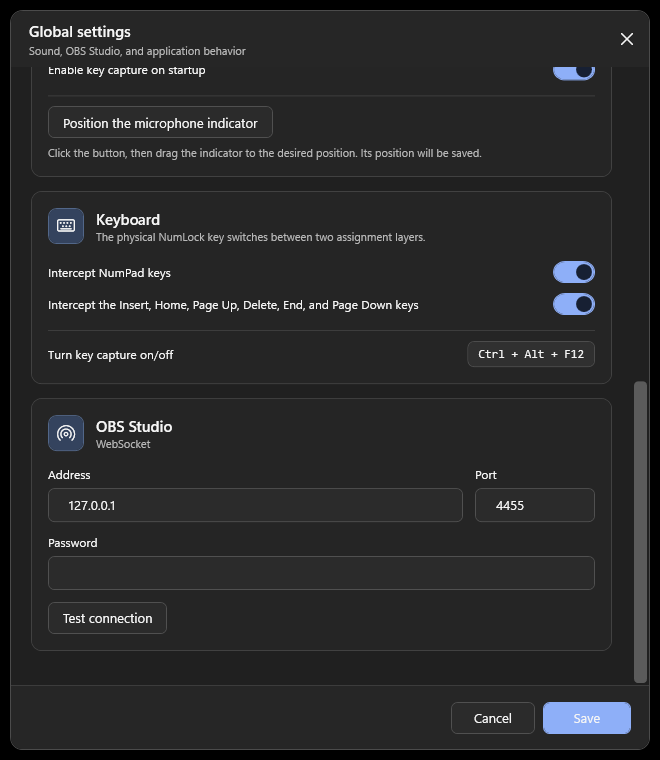
Task: Click the empty Password field
Action: tap(321, 573)
